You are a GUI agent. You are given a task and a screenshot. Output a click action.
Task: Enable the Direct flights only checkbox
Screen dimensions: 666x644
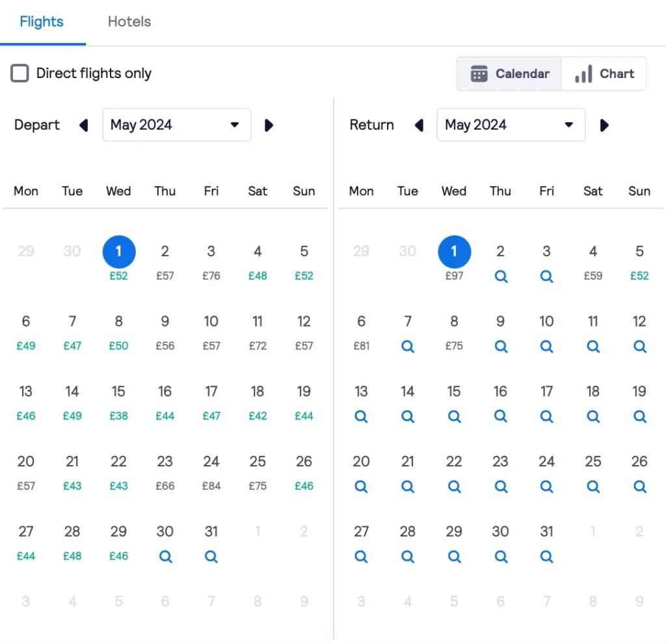click(x=20, y=73)
